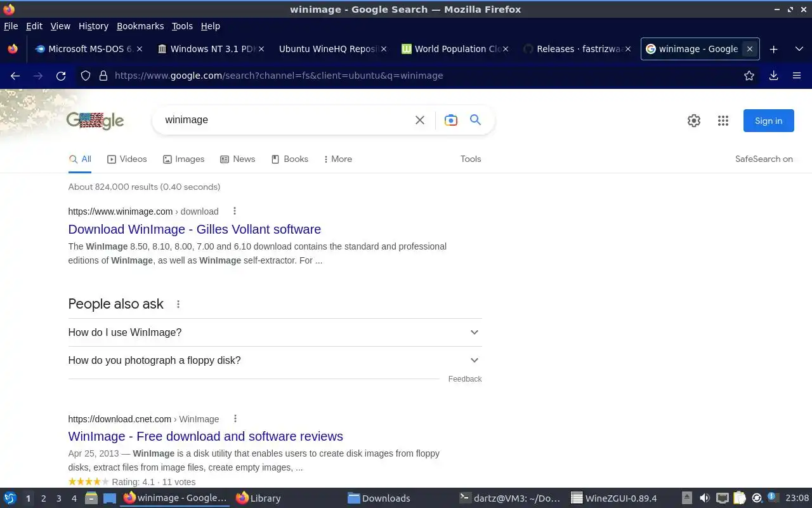
Task: Open options dots beside People also ask
Action: (x=178, y=304)
